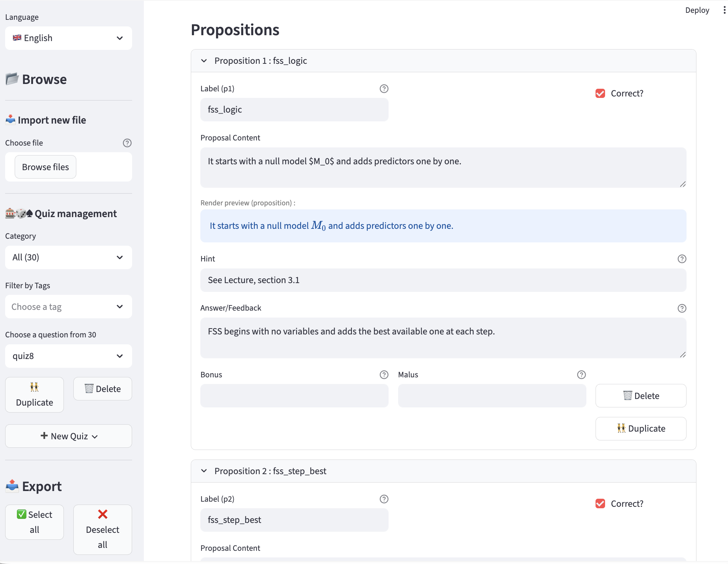Click the Hint field help icon
728x564 pixels.
pyautogui.click(x=682, y=259)
